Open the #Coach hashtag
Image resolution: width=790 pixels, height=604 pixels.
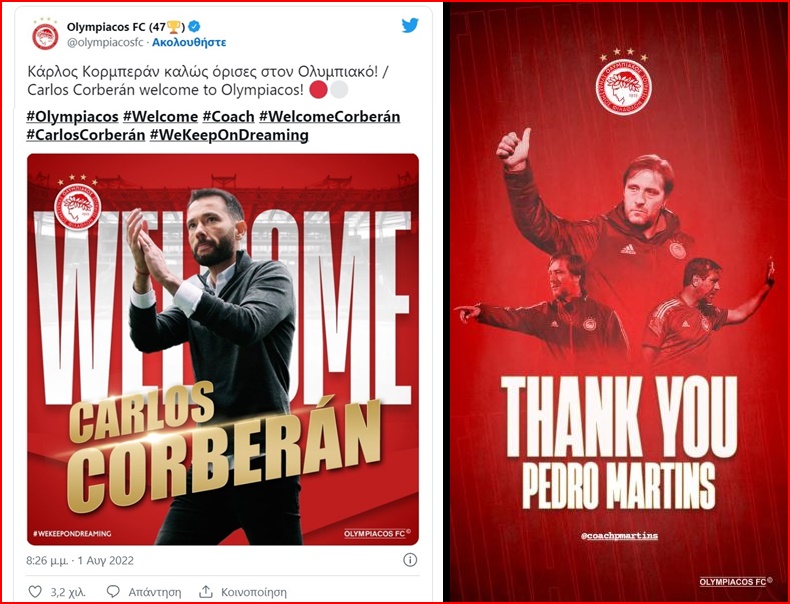(228, 116)
